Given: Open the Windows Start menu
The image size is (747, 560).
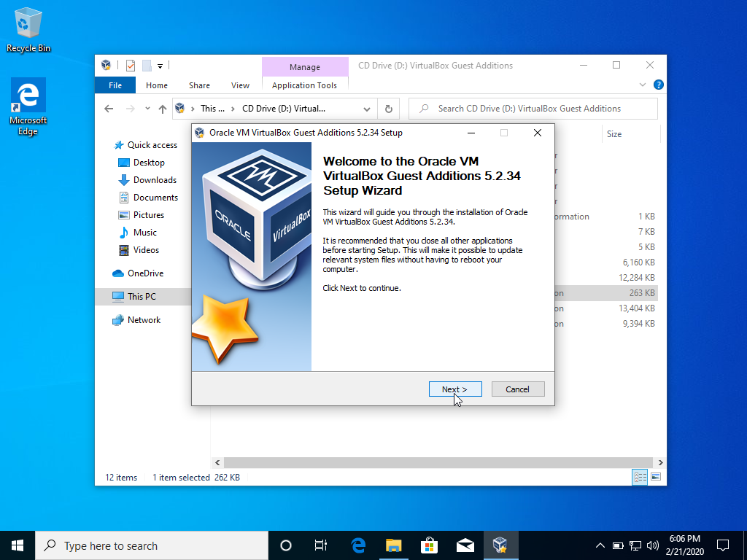Looking at the screenshot, I should click(18, 545).
